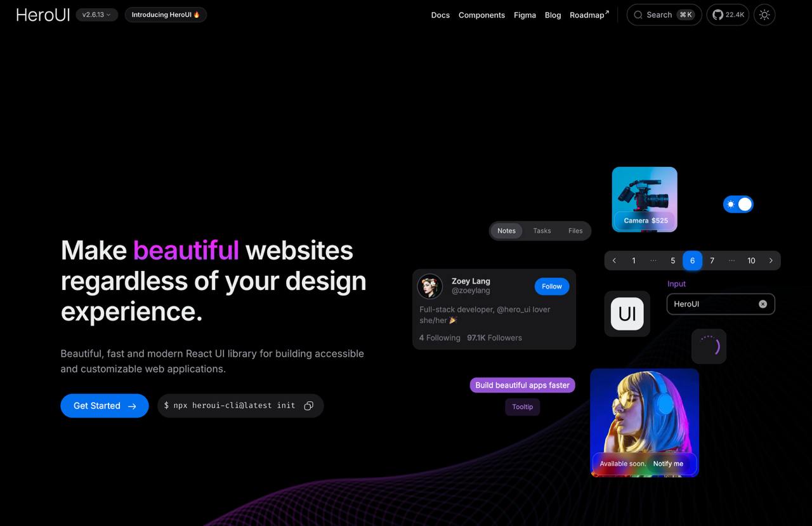Click the Search box in header
812x526 pixels.
click(x=664, y=15)
